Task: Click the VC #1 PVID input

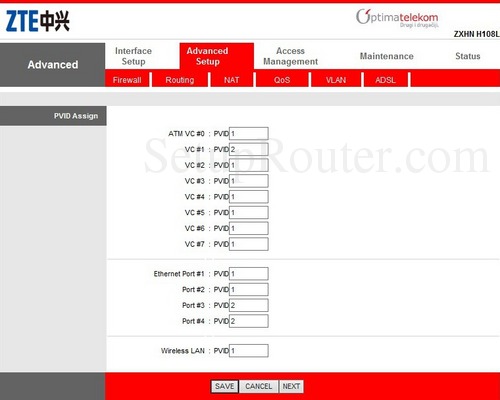Action: pyautogui.click(x=249, y=149)
